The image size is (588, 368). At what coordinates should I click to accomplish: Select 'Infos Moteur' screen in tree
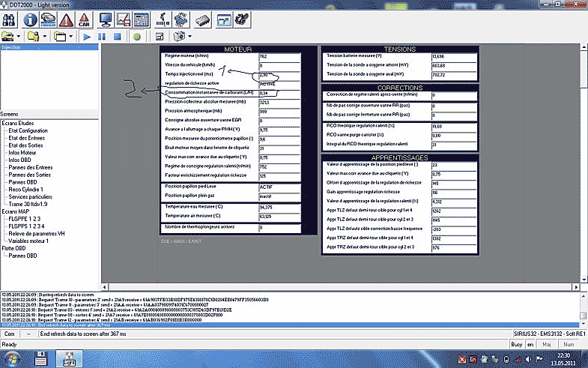(x=24, y=152)
